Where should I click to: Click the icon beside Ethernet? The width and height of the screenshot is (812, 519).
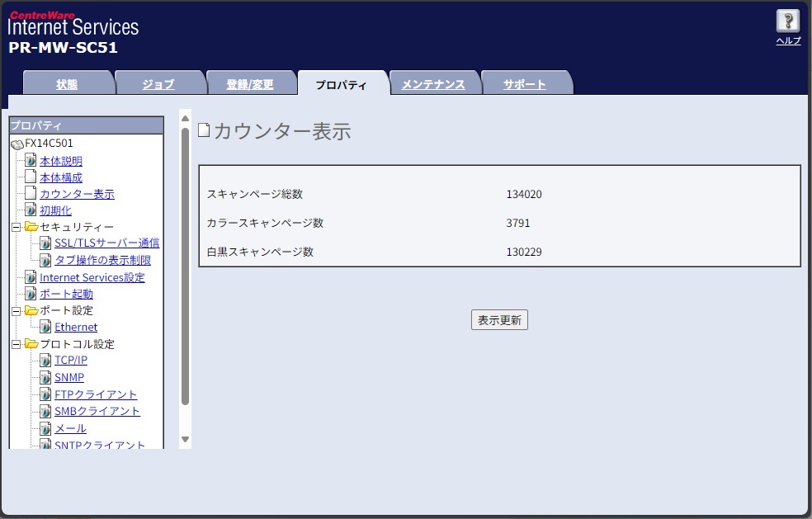tap(46, 326)
